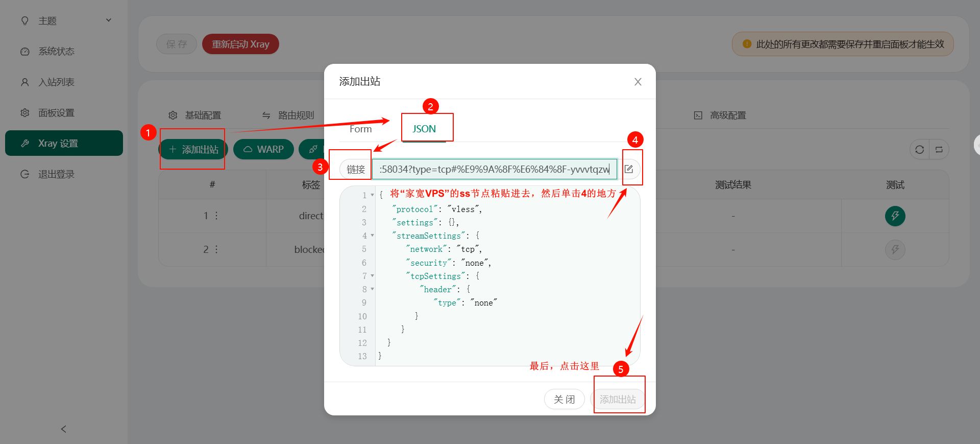Click the 添加出站 button in the dialog footer
This screenshot has width=980, height=444.
(x=618, y=399)
